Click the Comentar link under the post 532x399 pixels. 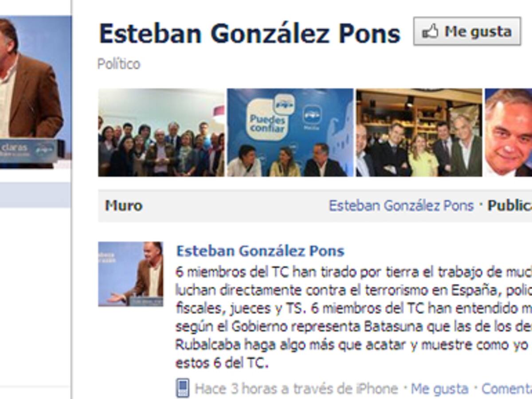(x=507, y=389)
